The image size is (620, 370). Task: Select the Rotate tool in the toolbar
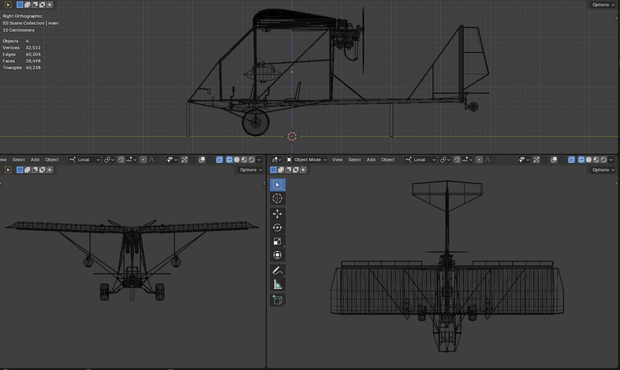(x=277, y=228)
